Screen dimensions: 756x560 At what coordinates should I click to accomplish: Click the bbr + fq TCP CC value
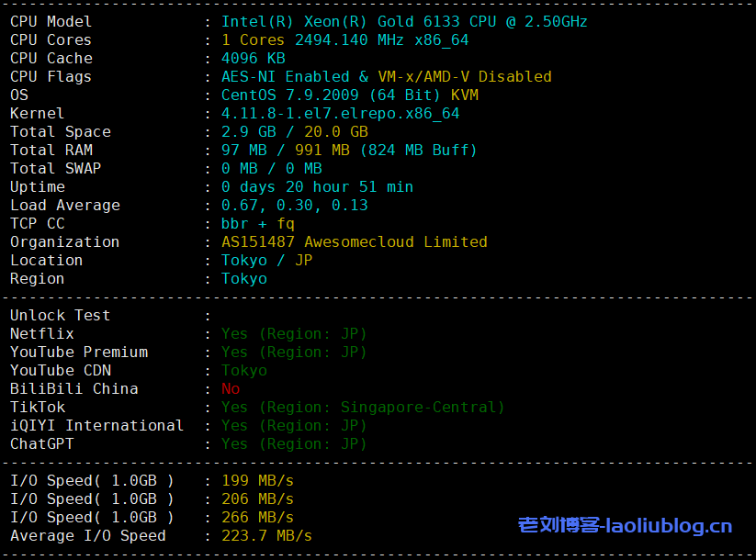[258, 223]
